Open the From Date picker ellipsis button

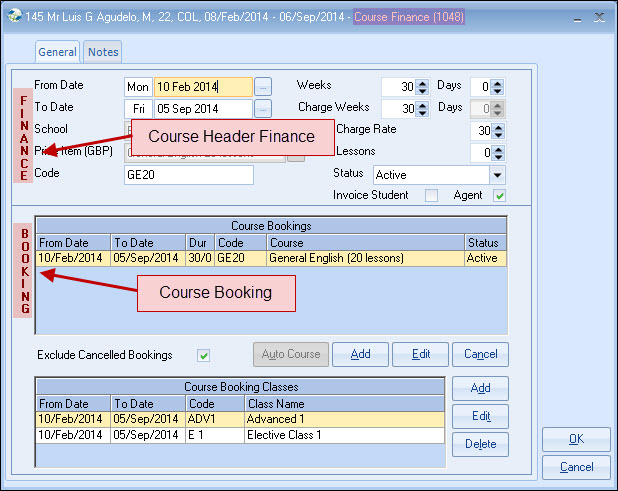point(263,87)
